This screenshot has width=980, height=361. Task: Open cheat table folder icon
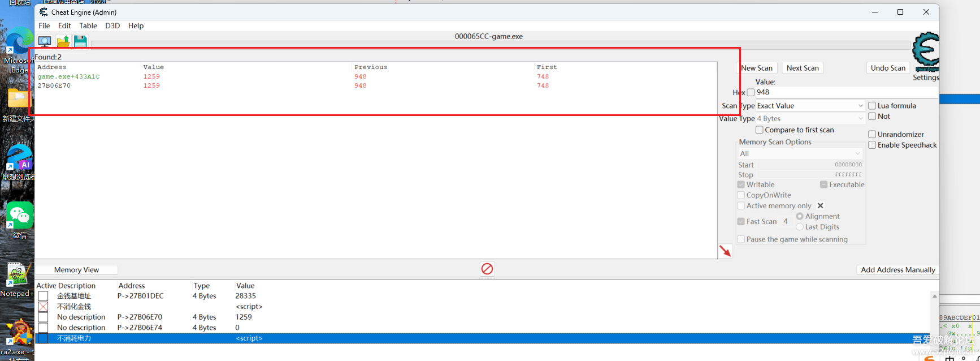63,41
